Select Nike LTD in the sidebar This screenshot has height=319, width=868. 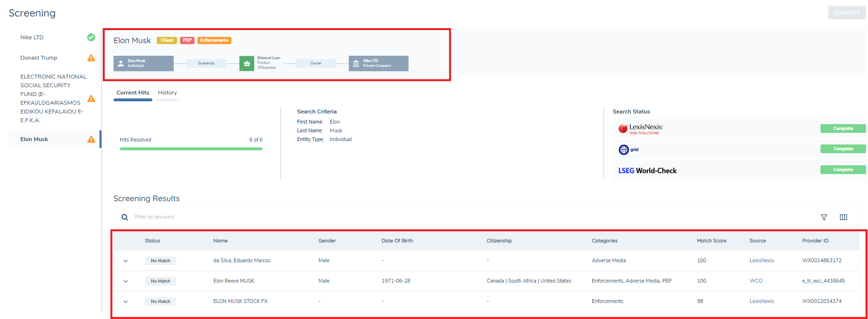click(x=32, y=37)
